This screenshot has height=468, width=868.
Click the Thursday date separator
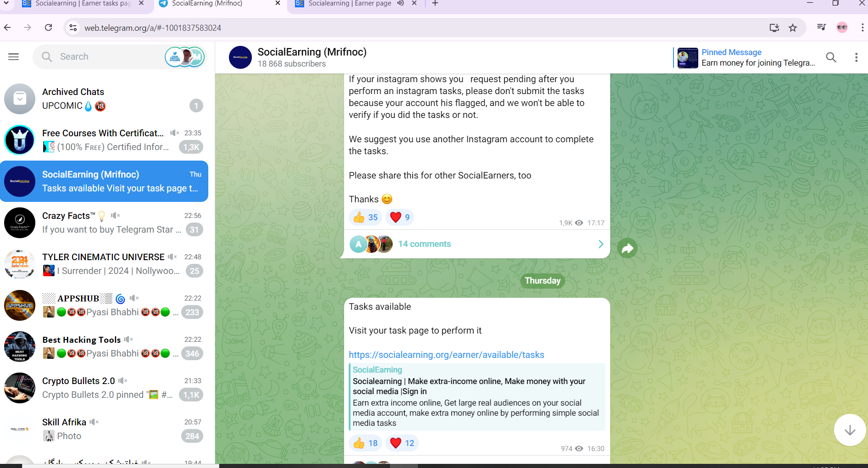(x=542, y=281)
